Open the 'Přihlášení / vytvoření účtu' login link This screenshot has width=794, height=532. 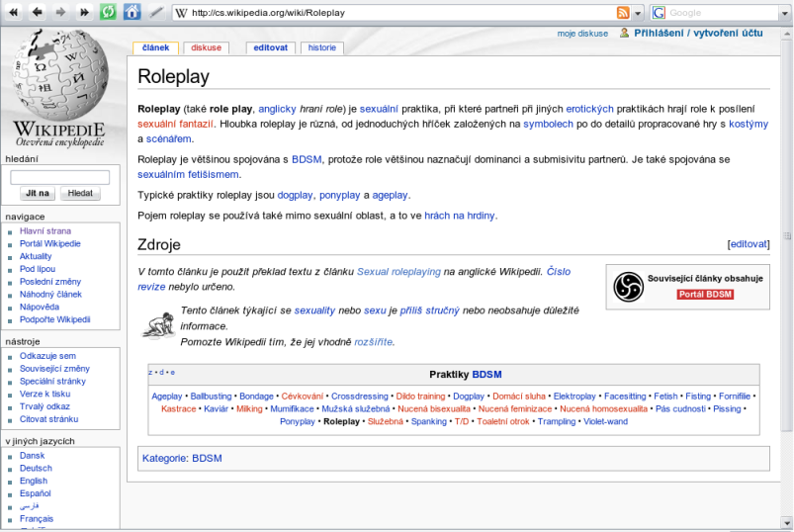pyautogui.click(x=698, y=33)
